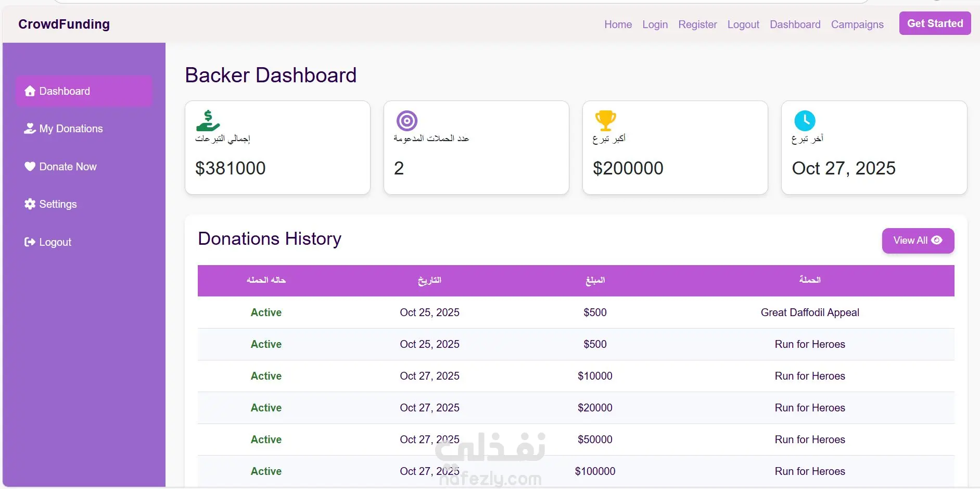Click the house icon beside Dashboard
980x489 pixels.
coord(30,91)
